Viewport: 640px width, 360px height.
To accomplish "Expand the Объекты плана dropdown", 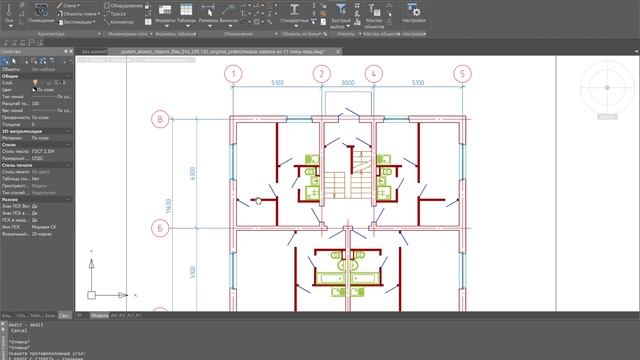I will [98, 14].
